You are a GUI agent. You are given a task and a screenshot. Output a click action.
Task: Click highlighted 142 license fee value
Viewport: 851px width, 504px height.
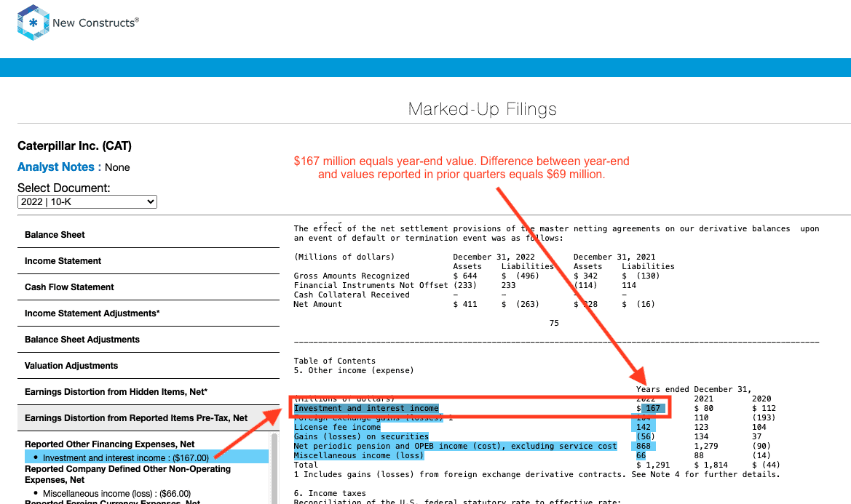[x=643, y=428]
